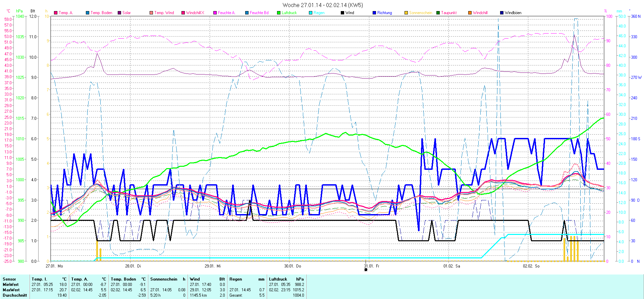Click the new moon symbol below 31.01.
This screenshot has height=299, width=644.
point(366,269)
